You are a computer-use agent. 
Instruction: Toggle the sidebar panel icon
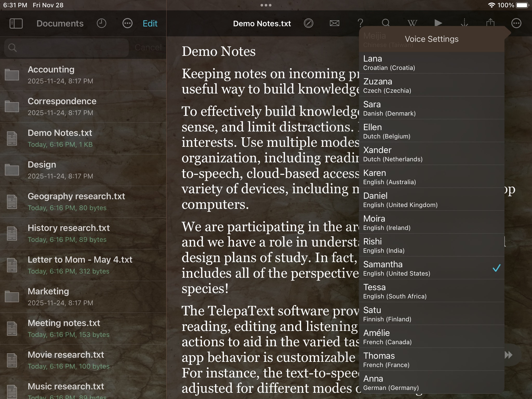coord(16,23)
